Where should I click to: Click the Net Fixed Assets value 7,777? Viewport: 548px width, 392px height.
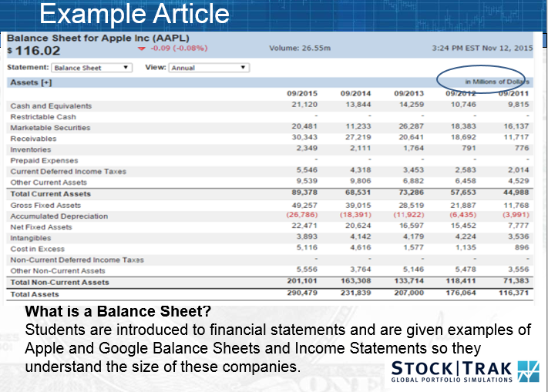pos(519,226)
